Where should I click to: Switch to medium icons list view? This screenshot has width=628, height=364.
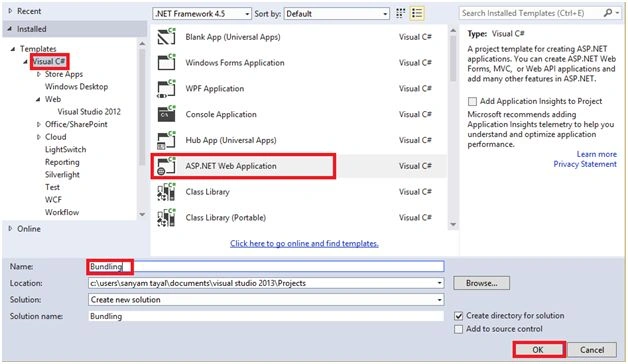pos(417,13)
